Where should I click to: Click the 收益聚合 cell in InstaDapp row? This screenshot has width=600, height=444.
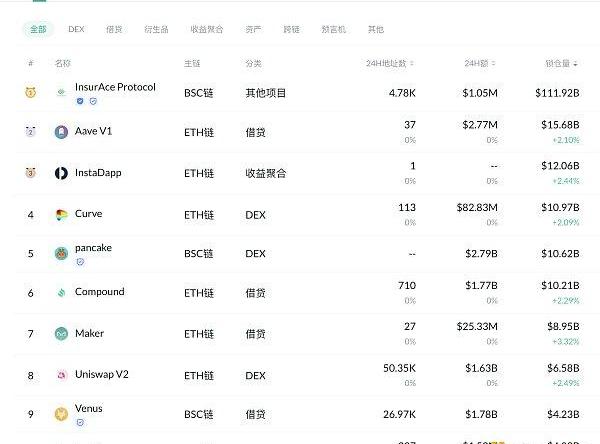point(266,173)
